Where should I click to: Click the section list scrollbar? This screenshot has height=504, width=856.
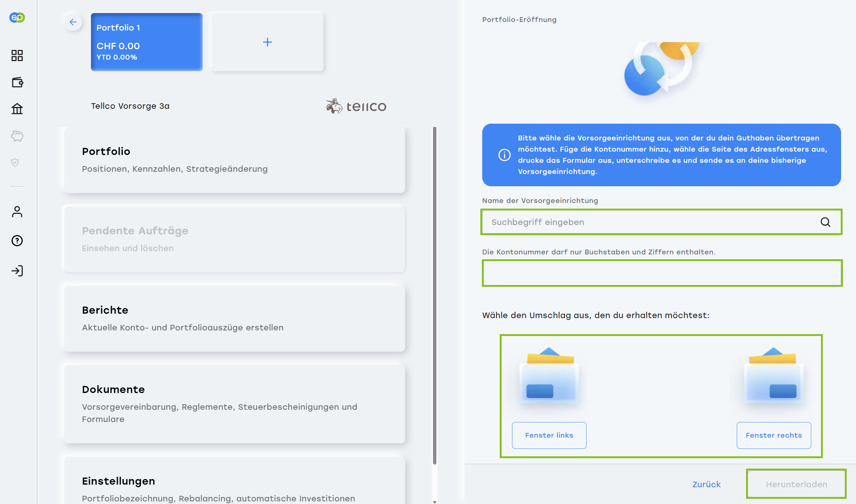click(x=435, y=296)
